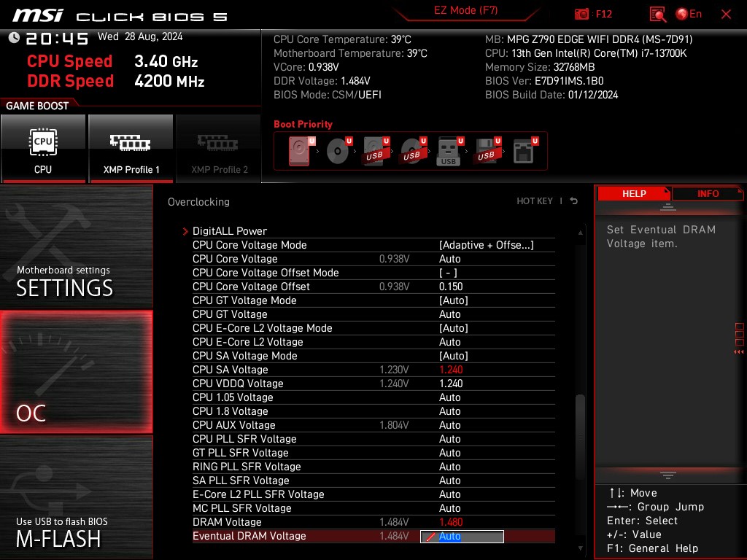This screenshot has width=747, height=560.
Task: Click the help panel lower grip handle
Action: point(668,475)
